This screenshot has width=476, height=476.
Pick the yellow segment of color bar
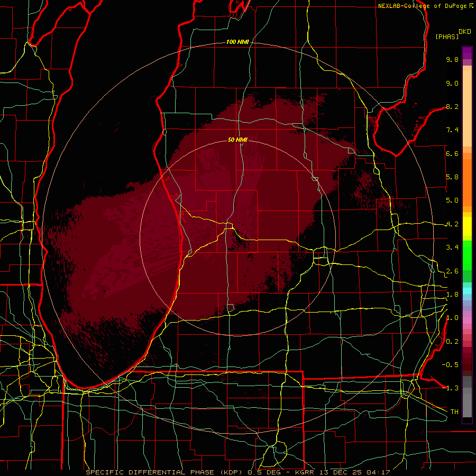point(467,226)
